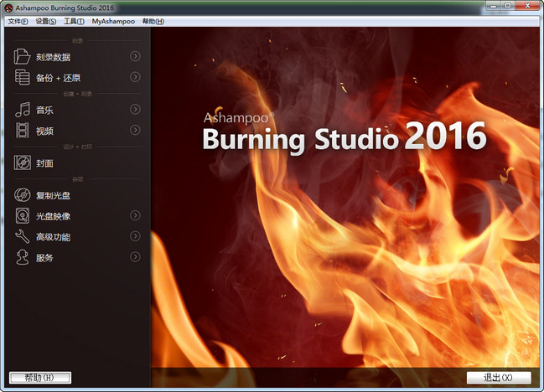544x392 pixels.
Task: Click the Burning Studio 2016 logo
Action: pyautogui.click(x=344, y=136)
